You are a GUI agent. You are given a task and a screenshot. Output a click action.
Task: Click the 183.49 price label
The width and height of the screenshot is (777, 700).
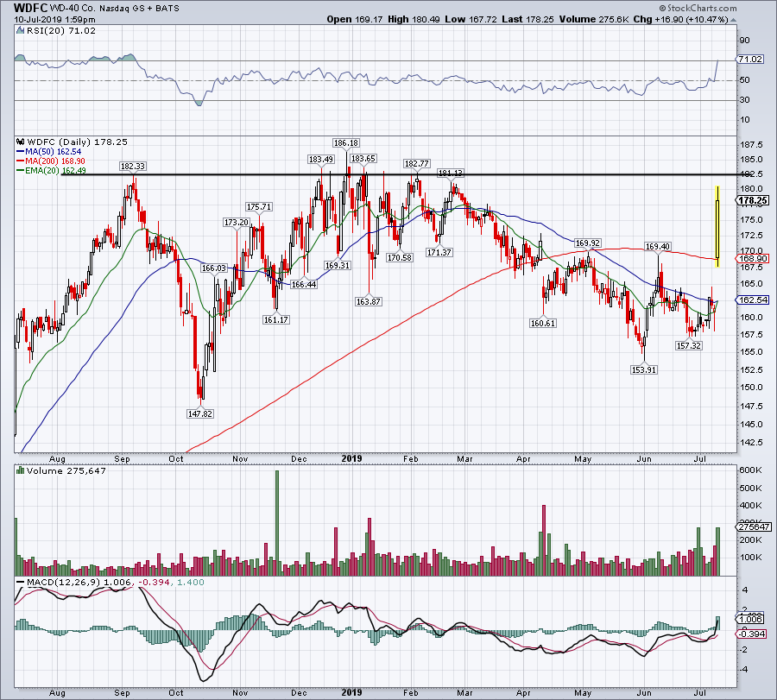click(x=321, y=160)
